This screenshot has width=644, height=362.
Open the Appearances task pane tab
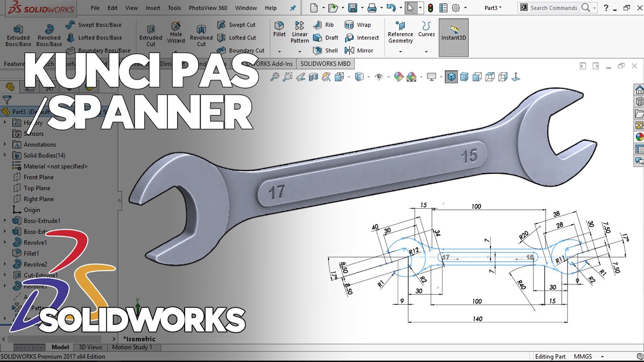pyautogui.click(x=639, y=137)
